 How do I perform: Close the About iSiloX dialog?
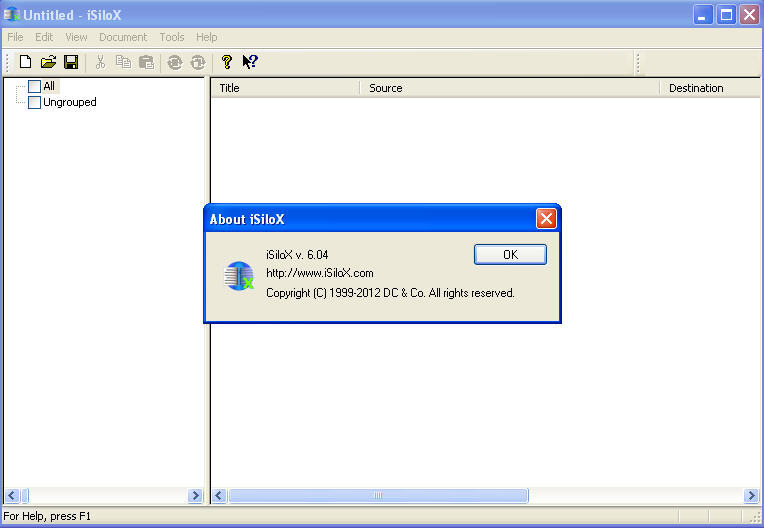coord(546,219)
